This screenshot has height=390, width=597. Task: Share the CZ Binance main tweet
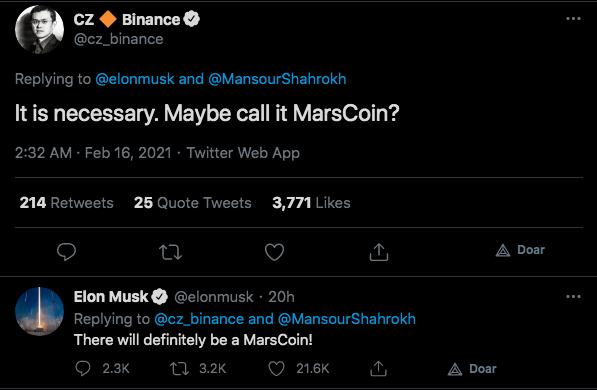pos(378,252)
